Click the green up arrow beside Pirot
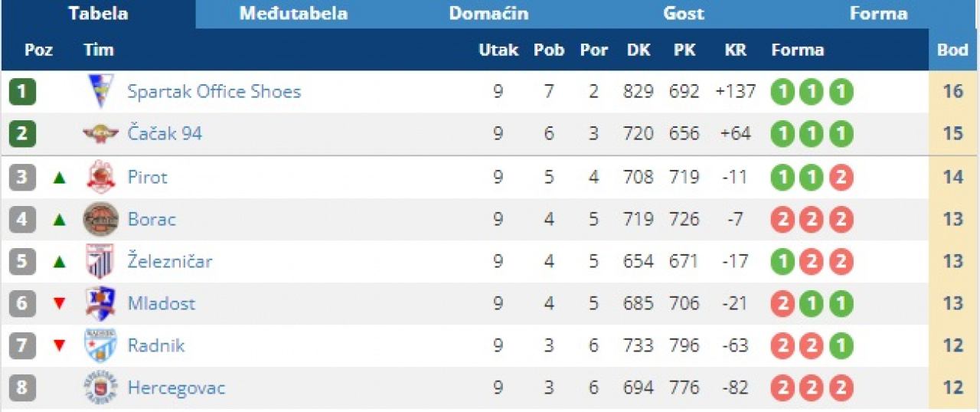The image size is (980, 412). (x=60, y=178)
